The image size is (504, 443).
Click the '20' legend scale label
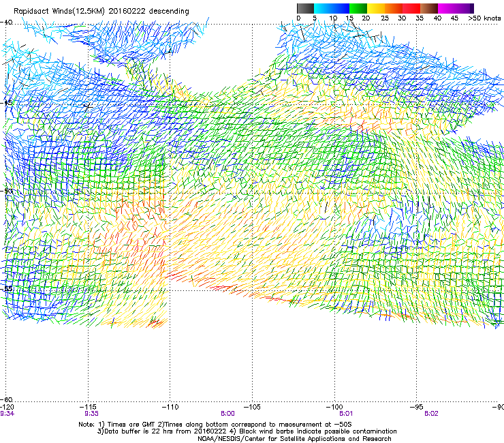click(x=366, y=18)
